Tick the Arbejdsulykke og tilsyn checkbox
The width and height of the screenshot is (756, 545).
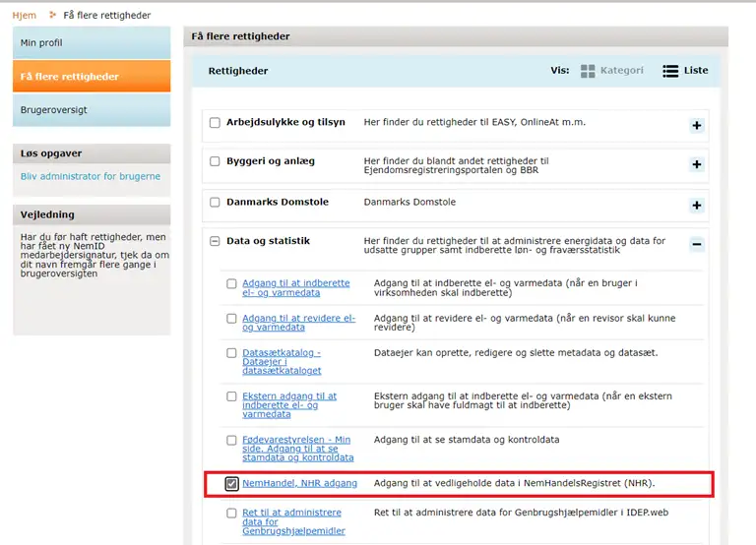pyautogui.click(x=215, y=123)
